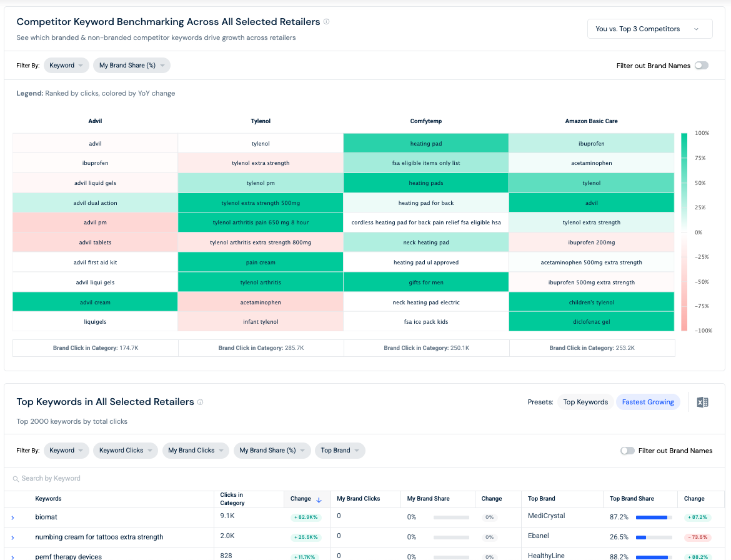Toggle Filter out Brand Names in Top Keywords section
The width and height of the screenshot is (731, 560).
(627, 451)
